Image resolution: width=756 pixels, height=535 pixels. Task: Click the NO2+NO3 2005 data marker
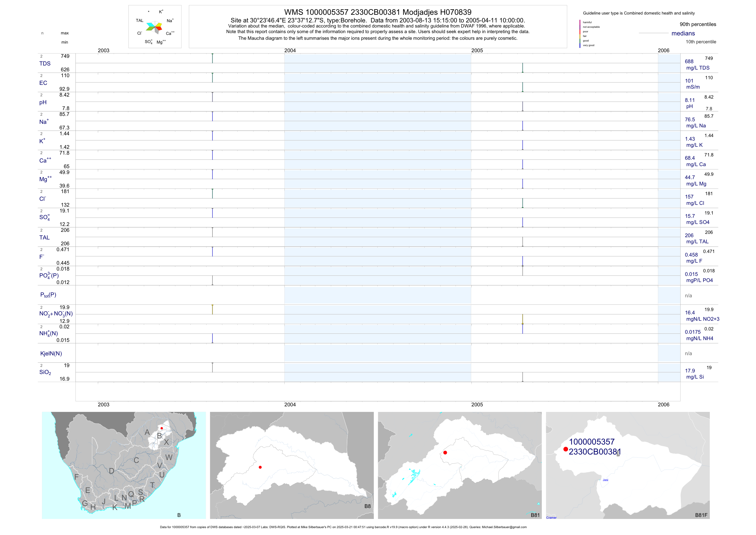coord(523,319)
